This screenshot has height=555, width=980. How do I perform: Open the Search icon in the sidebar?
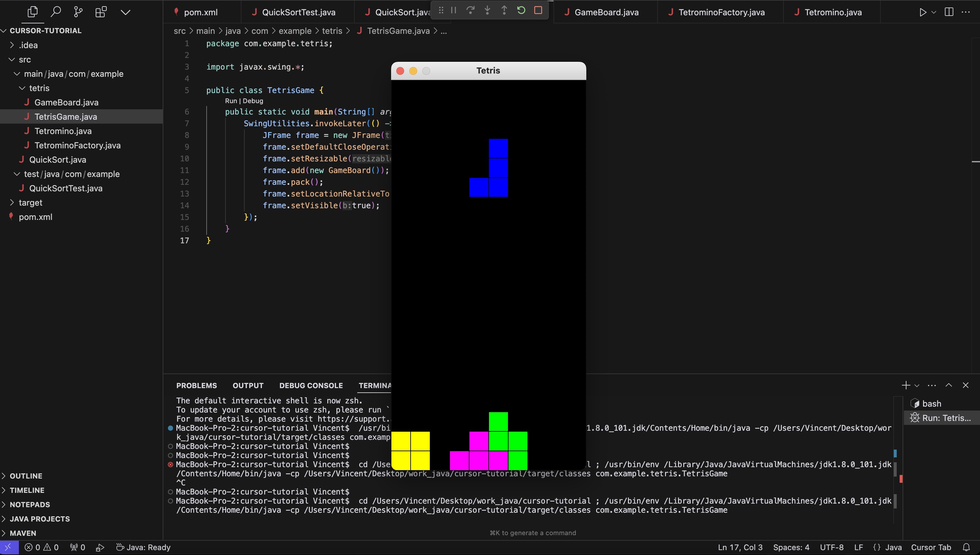(56, 12)
